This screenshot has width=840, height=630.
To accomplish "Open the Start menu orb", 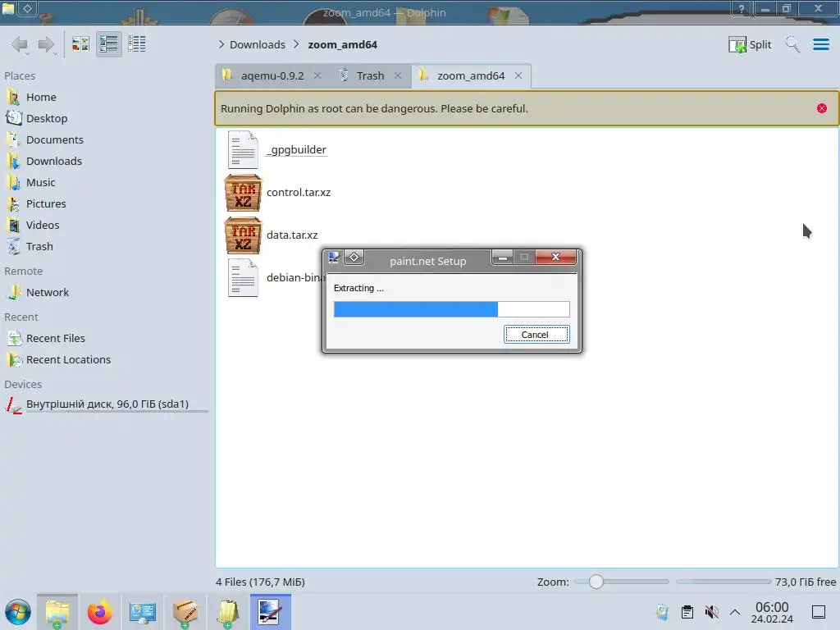I will (x=18, y=612).
